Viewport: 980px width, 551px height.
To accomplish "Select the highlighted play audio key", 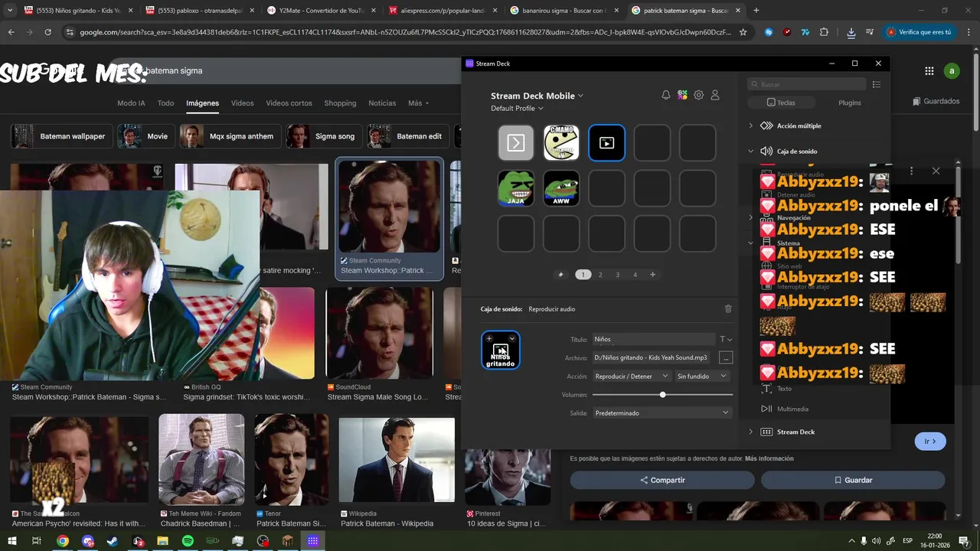I will (606, 143).
